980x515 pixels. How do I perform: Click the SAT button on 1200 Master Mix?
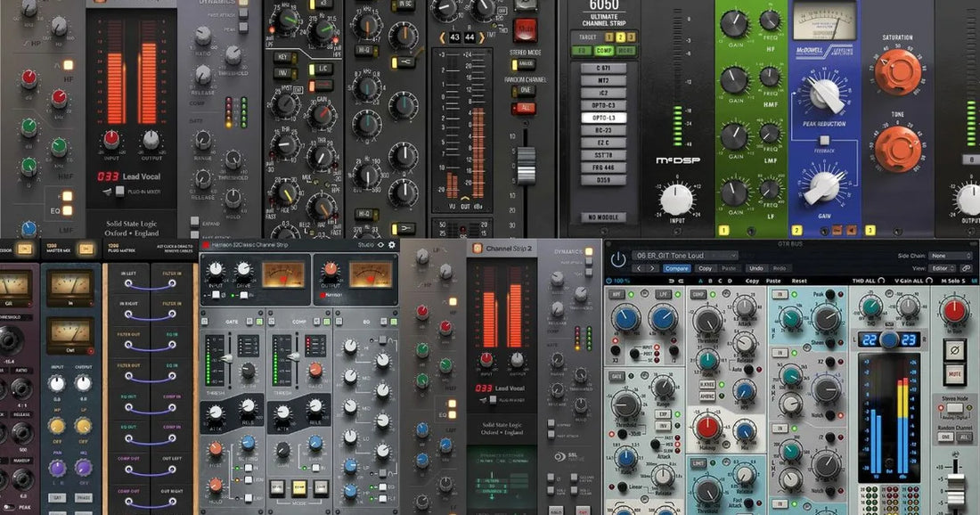[57, 497]
